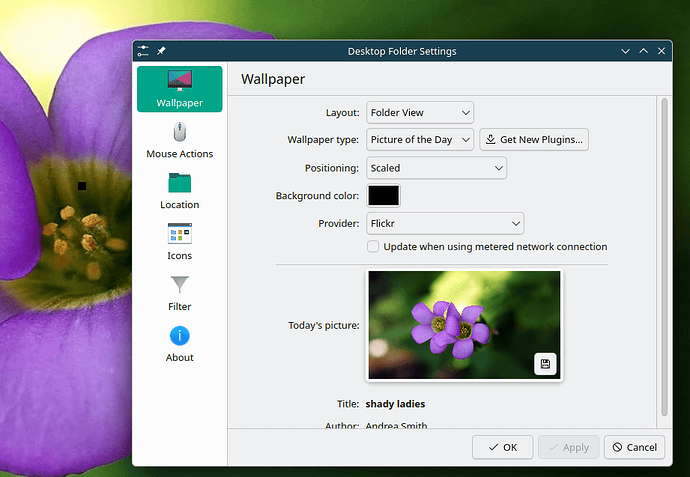Click today's picture flower thumbnail
The height and width of the screenshot is (477, 690).
tap(464, 325)
